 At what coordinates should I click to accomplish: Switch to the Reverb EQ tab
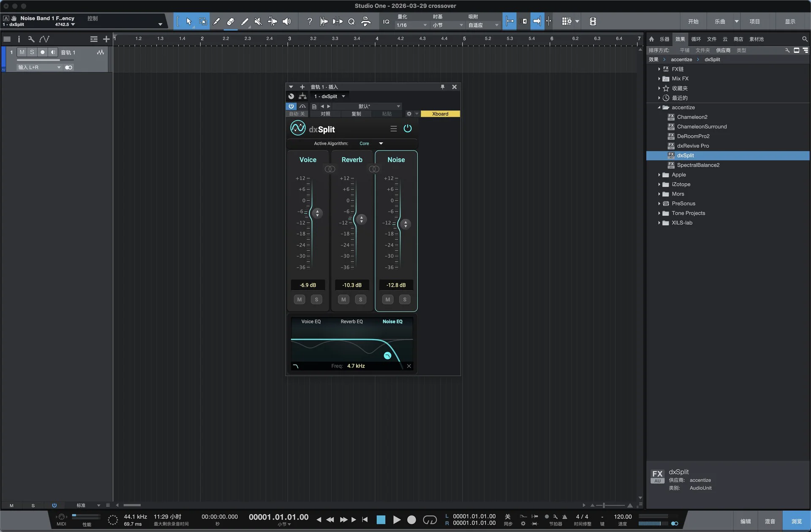coord(351,322)
